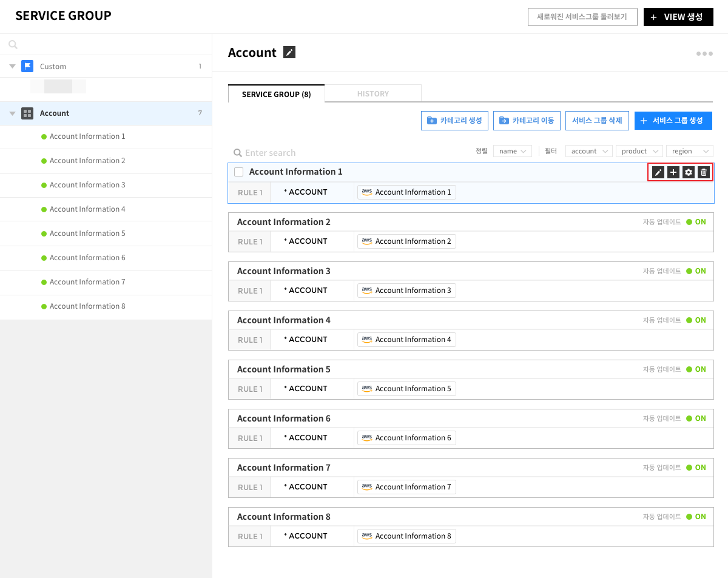Collapse the Account tree node in sidebar
Screen dimensions: 728x578
point(12,113)
